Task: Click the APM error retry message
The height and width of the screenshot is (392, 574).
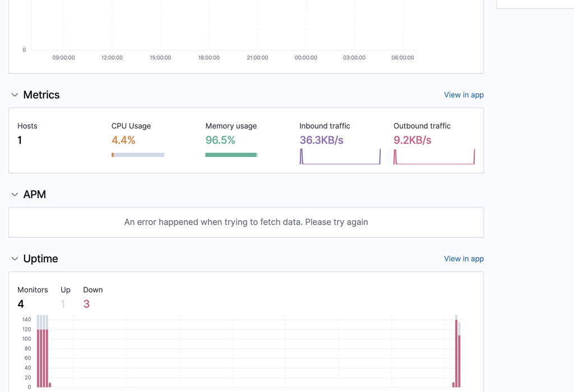Action: click(247, 222)
